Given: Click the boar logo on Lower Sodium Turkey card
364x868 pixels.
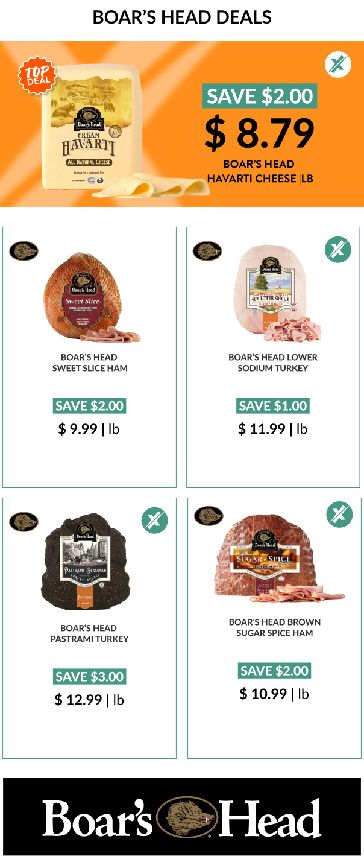Looking at the screenshot, I should 207,251.
